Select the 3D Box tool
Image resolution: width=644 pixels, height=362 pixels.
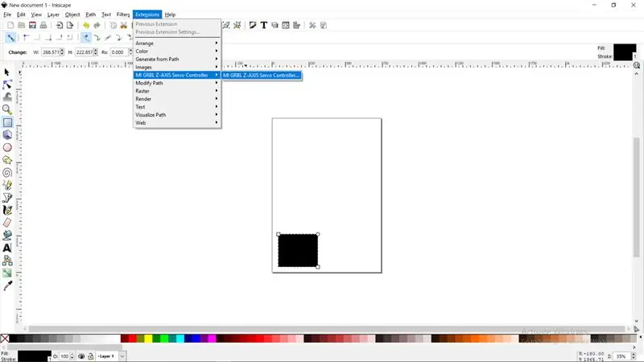pos(7,134)
